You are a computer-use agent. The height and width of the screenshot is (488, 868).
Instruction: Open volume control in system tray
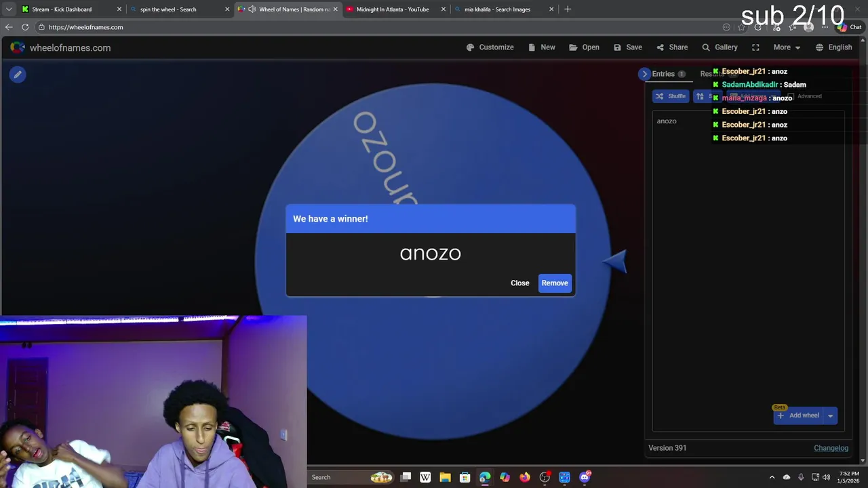point(826,477)
